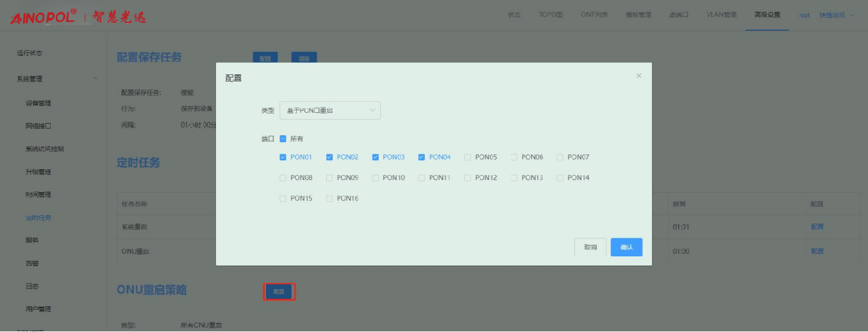Image resolution: width=868 pixels, height=332 pixels.
Task: Switch to the TOPO图 tab
Action: (x=551, y=15)
